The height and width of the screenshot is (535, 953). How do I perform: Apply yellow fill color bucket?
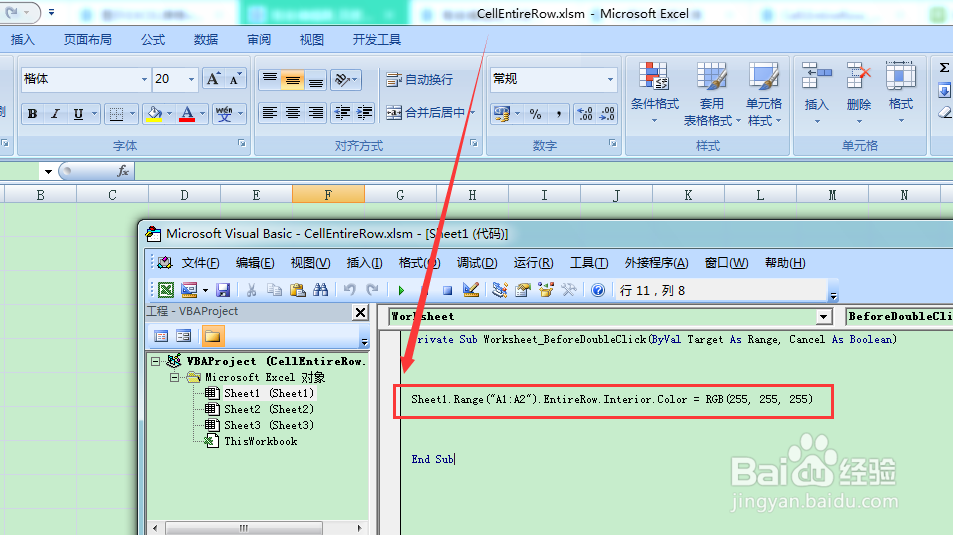click(x=154, y=114)
